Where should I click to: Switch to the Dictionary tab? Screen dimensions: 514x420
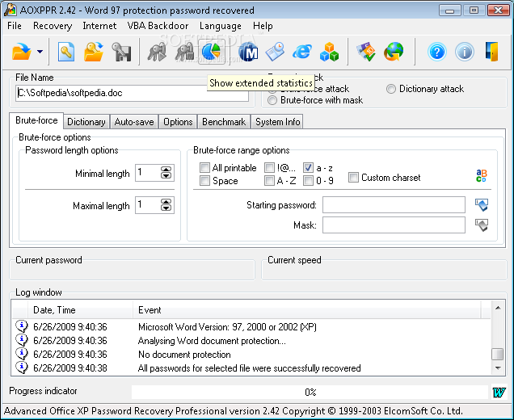86,122
